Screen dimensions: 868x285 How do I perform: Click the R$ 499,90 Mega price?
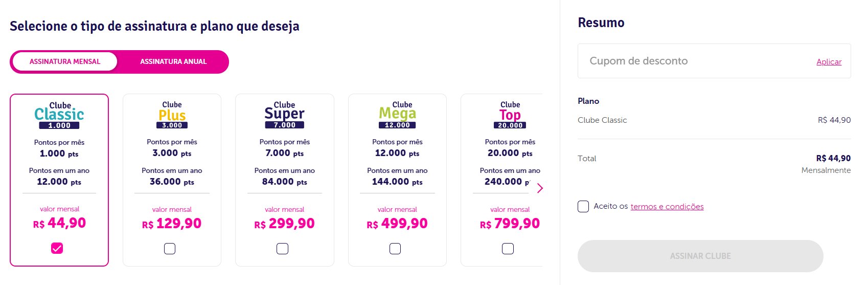coord(397,224)
